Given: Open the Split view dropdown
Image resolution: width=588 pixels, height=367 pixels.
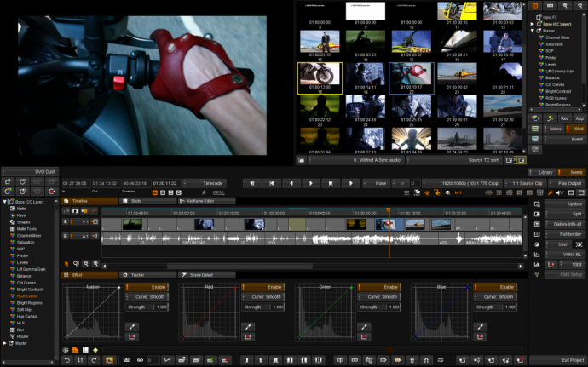Looking at the screenshot, I should point(565,214).
